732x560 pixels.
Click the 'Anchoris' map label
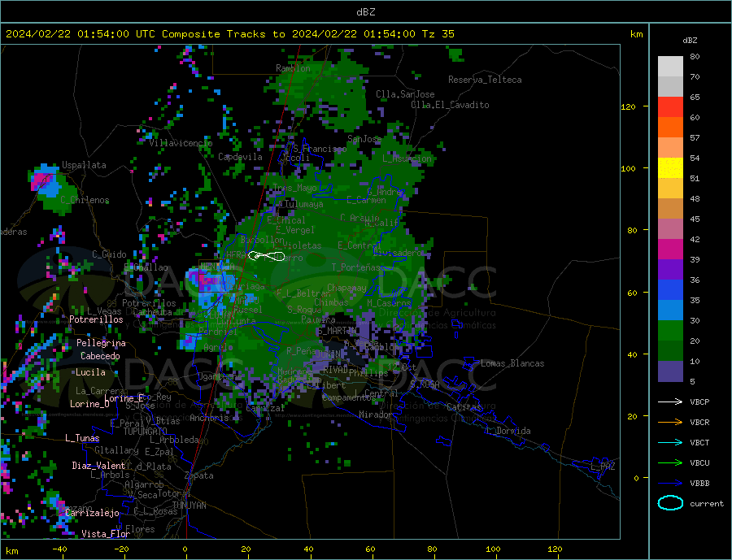click(x=209, y=418)
